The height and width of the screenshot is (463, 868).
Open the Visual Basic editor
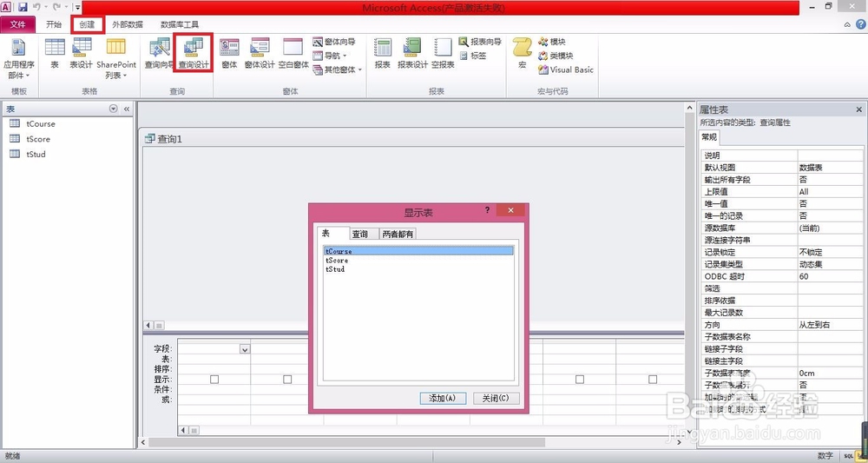(x=566, y=69)
